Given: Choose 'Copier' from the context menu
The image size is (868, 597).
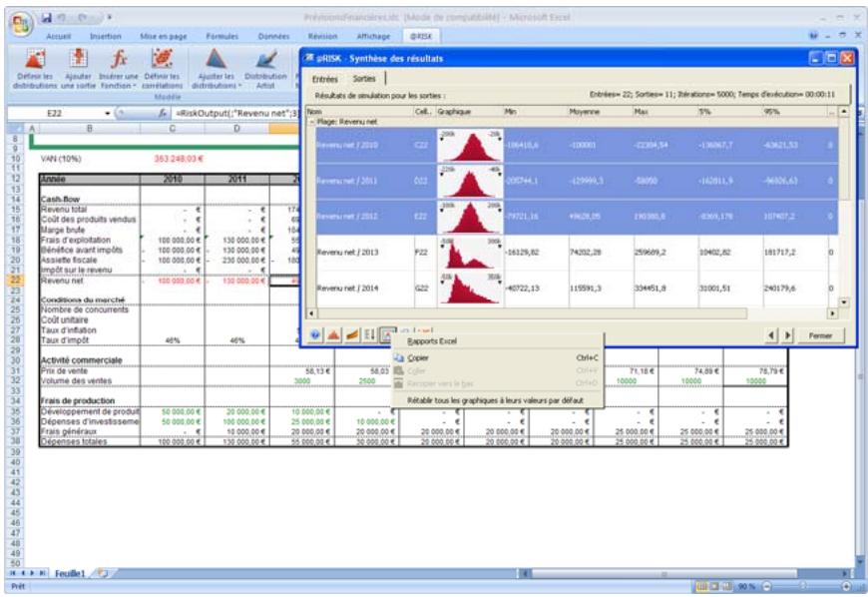Looking at the screenshot, I should click(x=418, y=357).
